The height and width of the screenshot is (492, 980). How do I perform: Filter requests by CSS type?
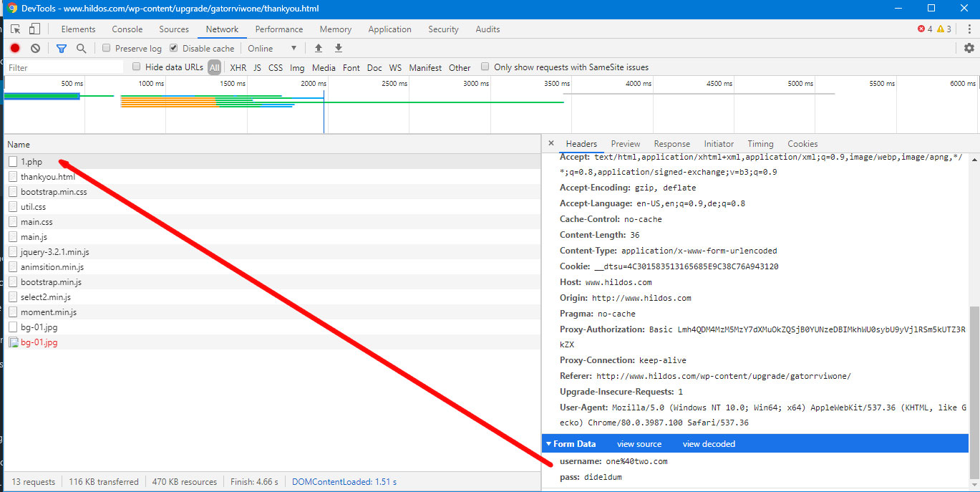pos(276,67)
